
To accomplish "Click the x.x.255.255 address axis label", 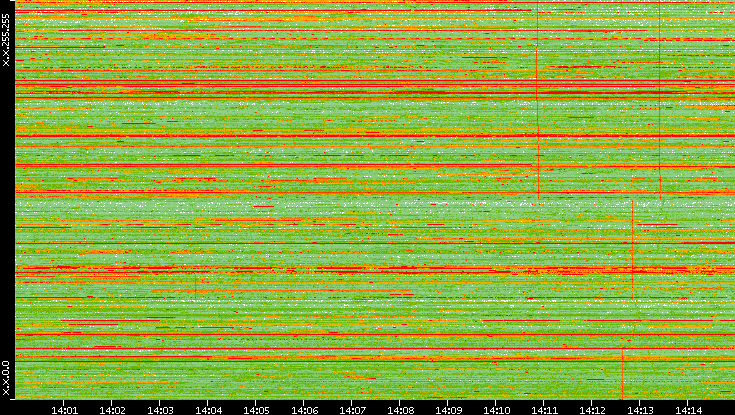I will (x=6, y=40).
